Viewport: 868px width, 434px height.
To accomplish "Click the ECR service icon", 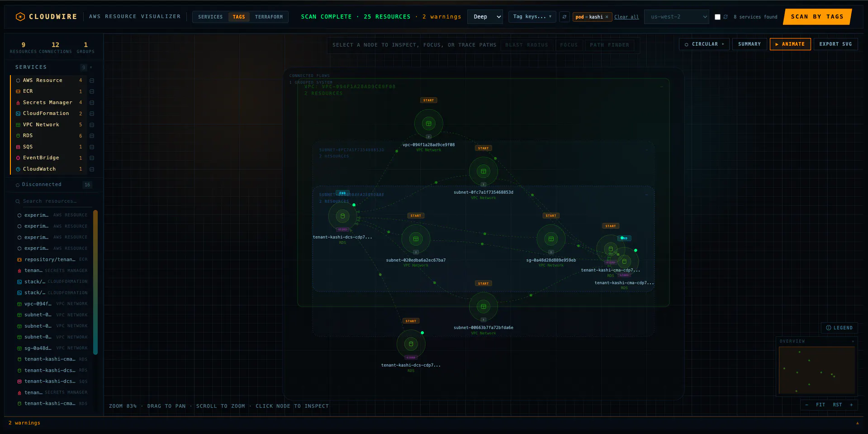I will tap(18, 91).
